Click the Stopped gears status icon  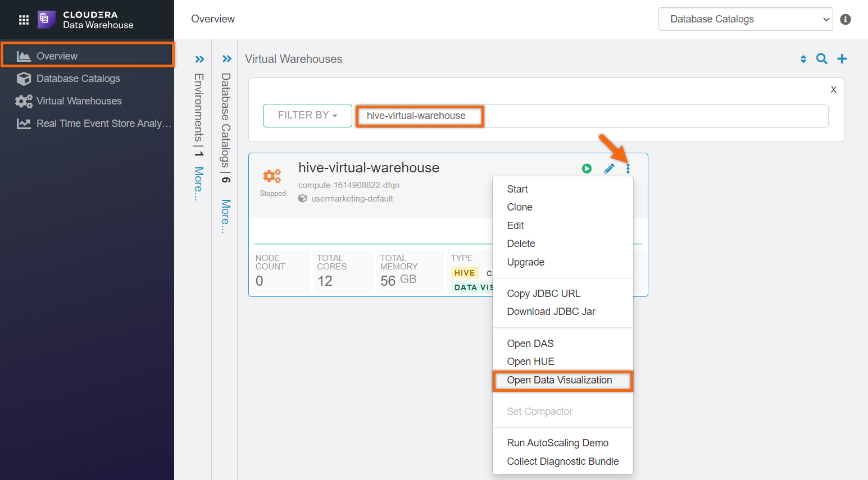(x=272, y=176)
